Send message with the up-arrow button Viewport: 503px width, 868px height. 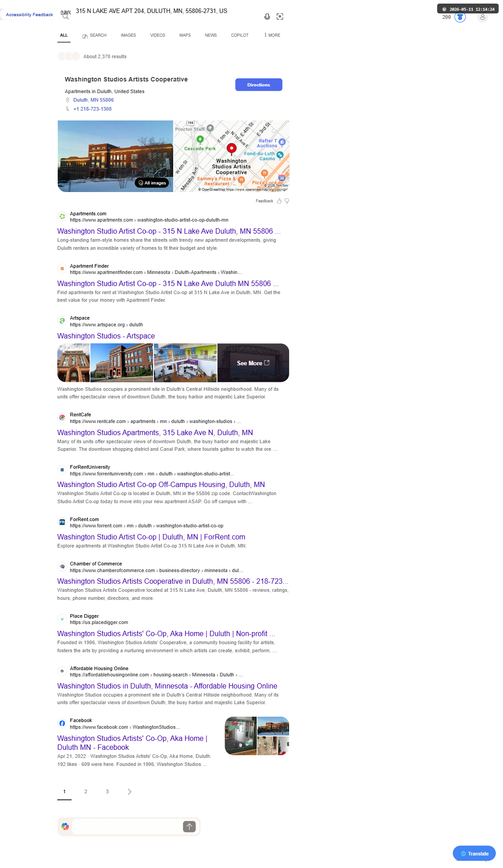[x=189, y=826]
